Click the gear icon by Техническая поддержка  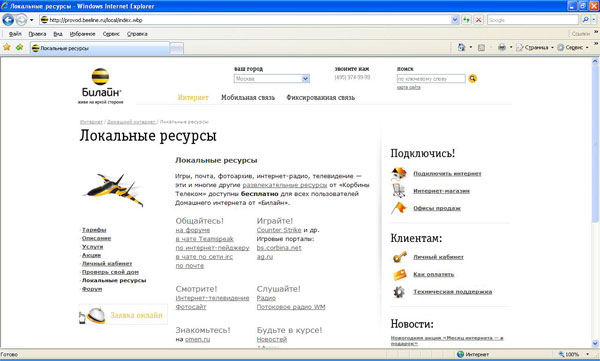tap(399, 292)
